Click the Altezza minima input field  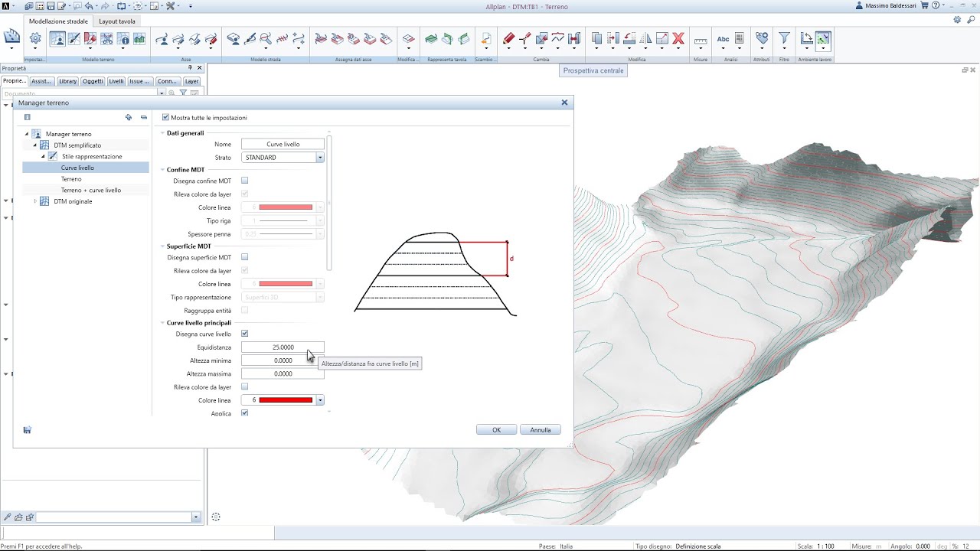pyautogui.click(x=283, y=360)
